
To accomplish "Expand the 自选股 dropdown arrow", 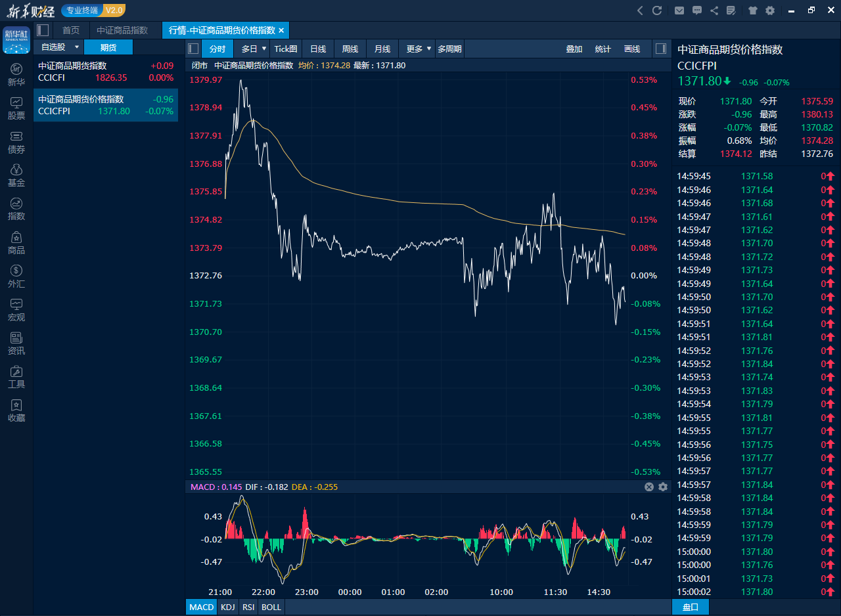I will pos(77,47).
